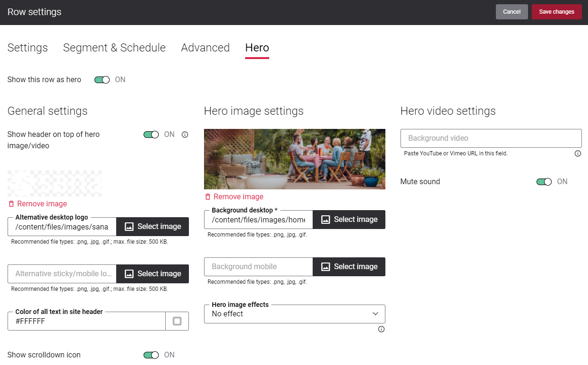Click the alternative logo preview thumbnail
Image resolution: width=588 pixels, height=365 pixels.
click(x=55, y=184)
